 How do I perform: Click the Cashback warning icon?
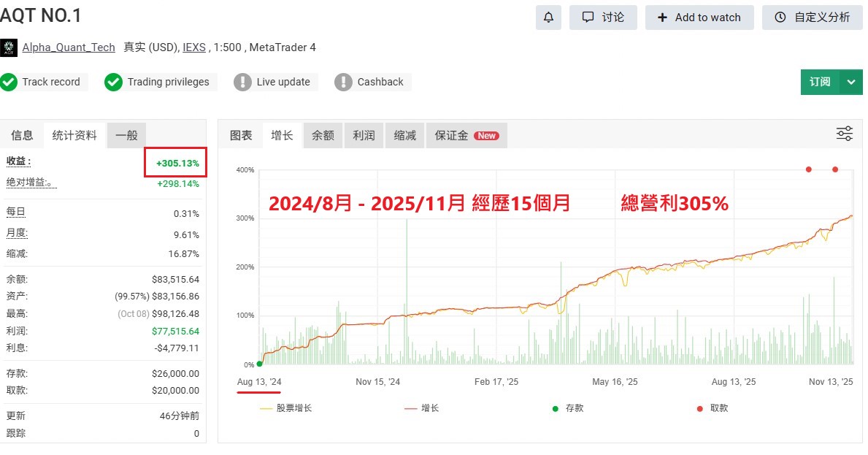click(x=343, y=82)
